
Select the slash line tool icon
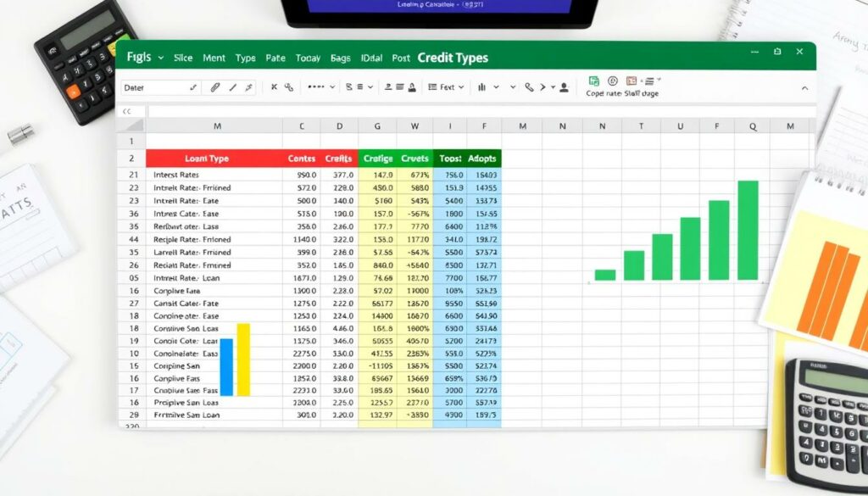tap(233, 87)
